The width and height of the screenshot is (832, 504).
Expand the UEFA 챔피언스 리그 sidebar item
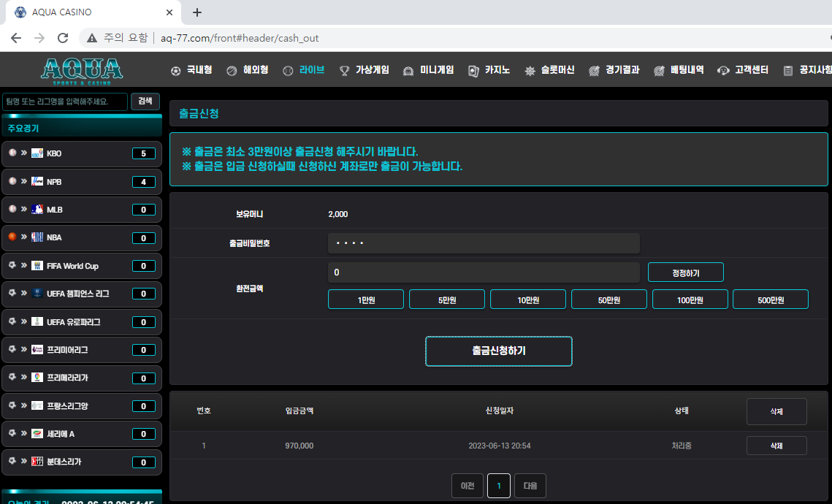click(x=81, y=294)
